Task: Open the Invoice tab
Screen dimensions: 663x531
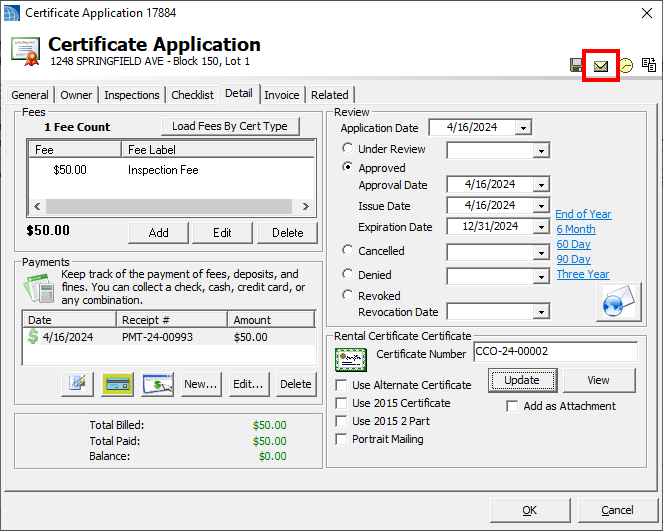Action: 282,95
